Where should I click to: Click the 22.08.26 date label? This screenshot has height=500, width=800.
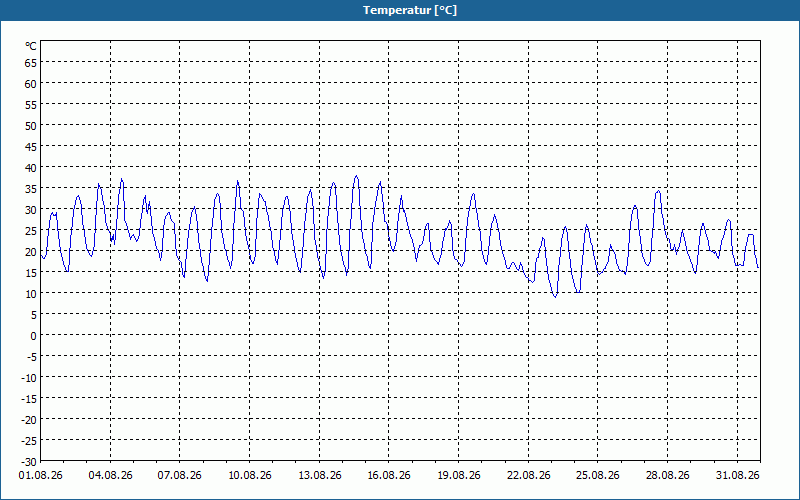coord(529,476)
